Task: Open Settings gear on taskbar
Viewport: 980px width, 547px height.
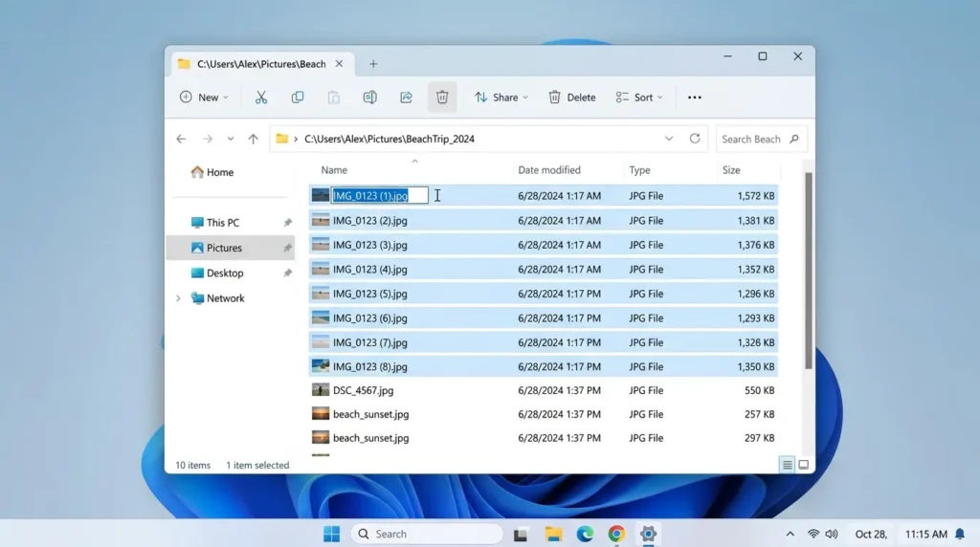Action: click(x=648, y=534)
